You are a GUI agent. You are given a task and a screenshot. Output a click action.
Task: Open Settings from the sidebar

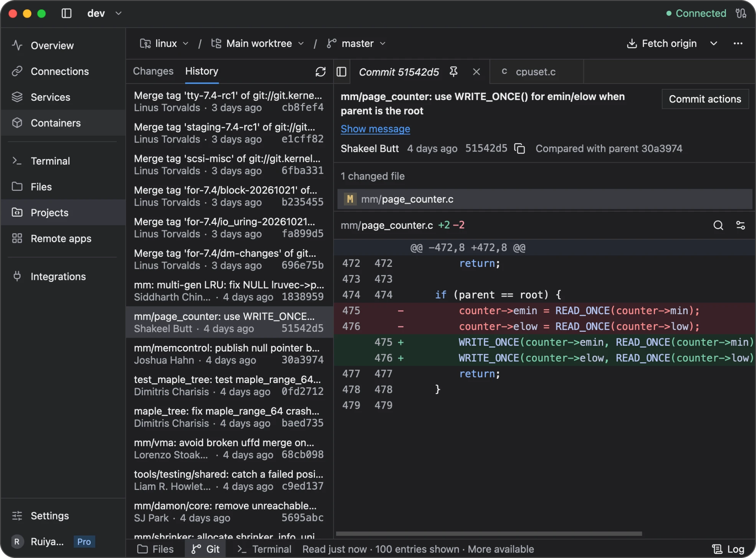pos(63,516)
